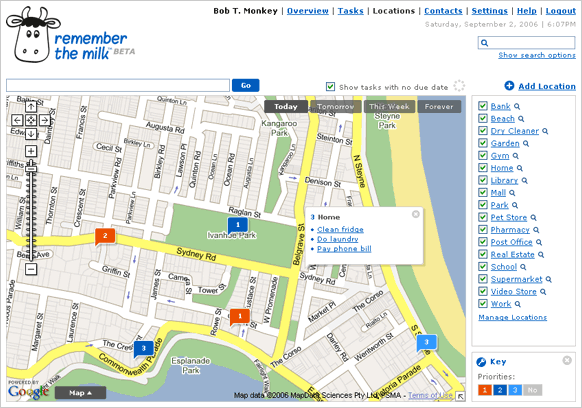This screenshot has height=408, width=582.
Task: Zoom in with the plus button
Action: pos(31,151)
